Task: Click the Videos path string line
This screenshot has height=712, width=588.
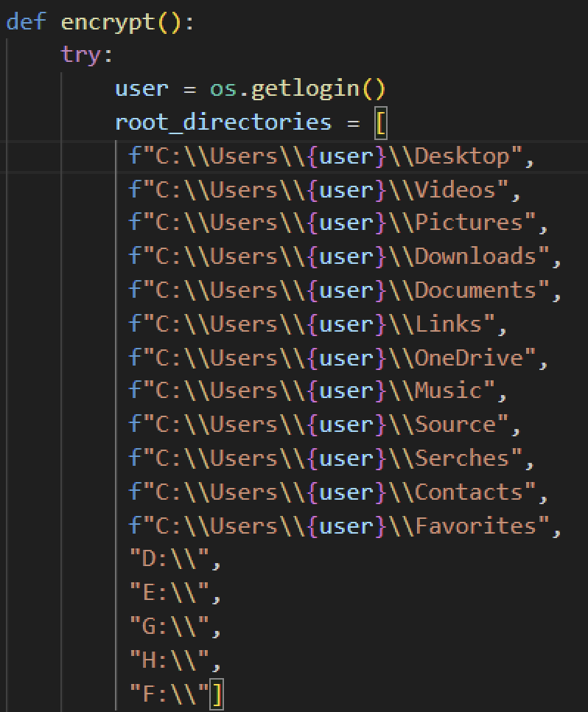Action: (x=324, y=190)
